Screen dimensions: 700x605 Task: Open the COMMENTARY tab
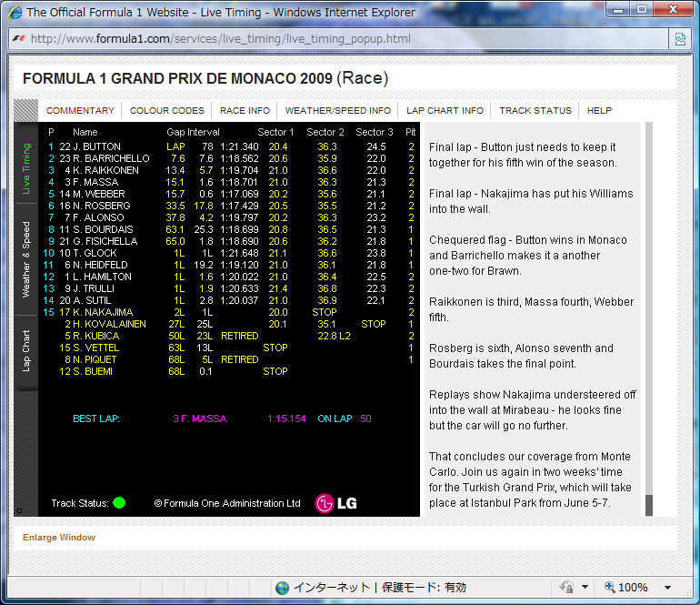(x=80, y=110)
